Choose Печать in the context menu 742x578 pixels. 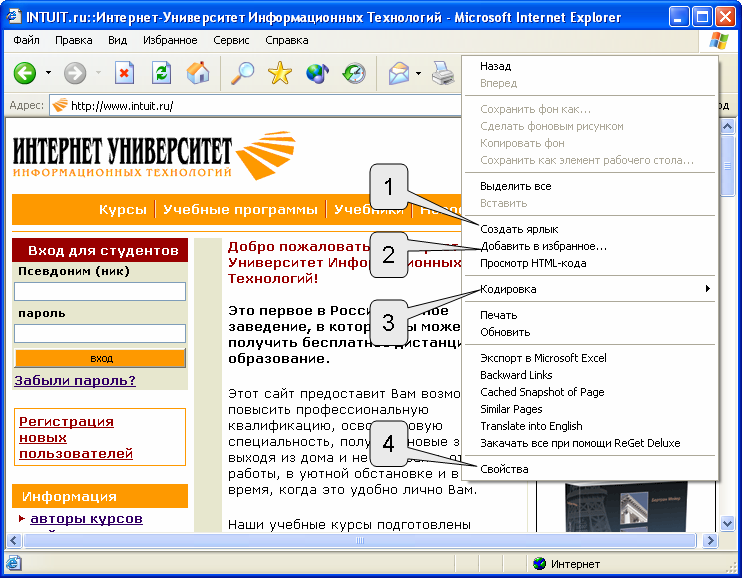point(590,315)
